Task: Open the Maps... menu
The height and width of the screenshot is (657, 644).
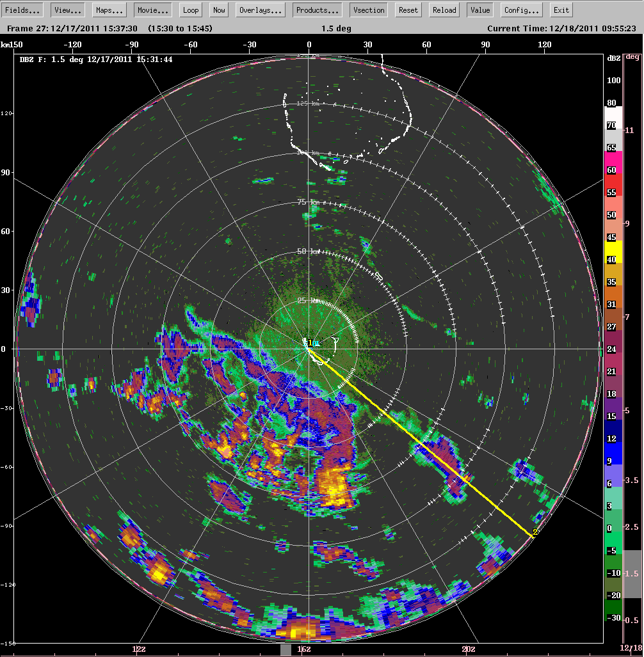Action: tap(109, 10)
